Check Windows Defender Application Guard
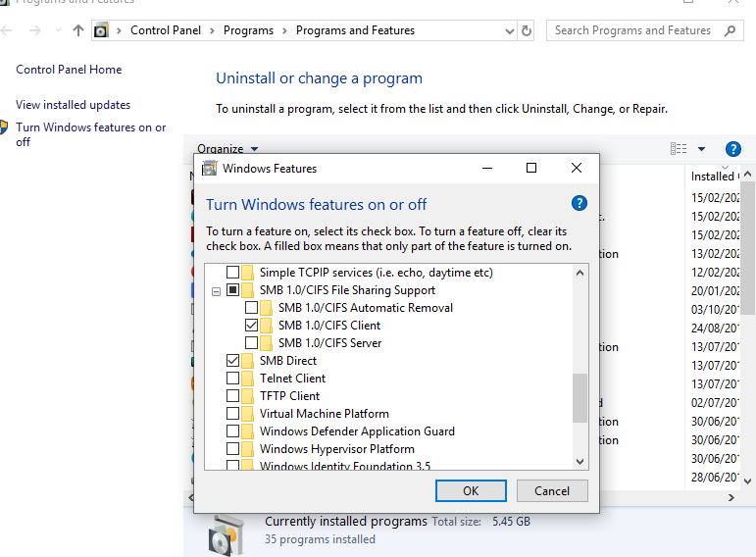The width and height of the screenshot is (756, 557). [x=232, y=431]
